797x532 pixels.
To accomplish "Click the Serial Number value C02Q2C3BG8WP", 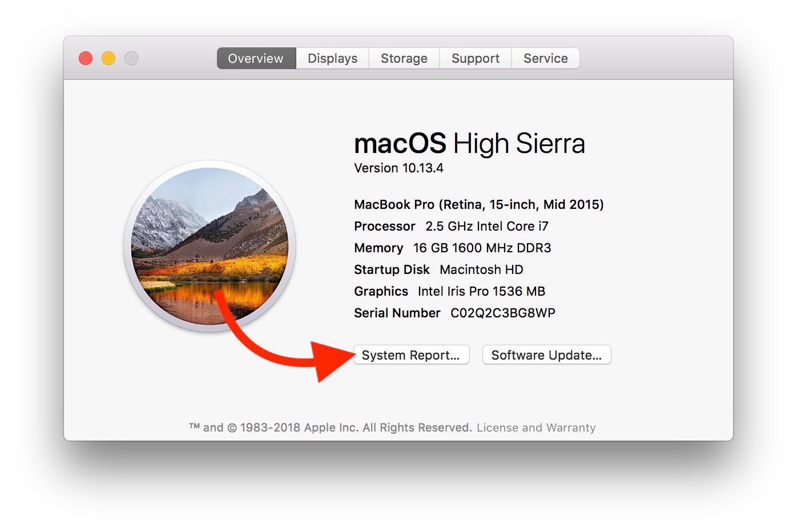I will click(502, 313).
